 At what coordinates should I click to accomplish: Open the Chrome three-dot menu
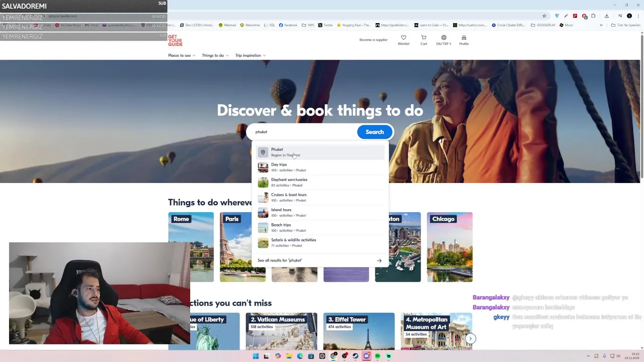pos(638,16)
